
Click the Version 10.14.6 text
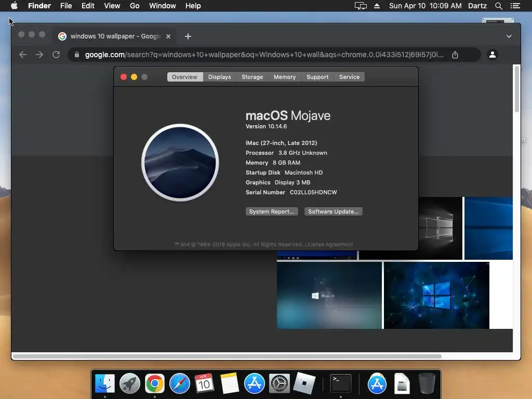coord(266,126)
